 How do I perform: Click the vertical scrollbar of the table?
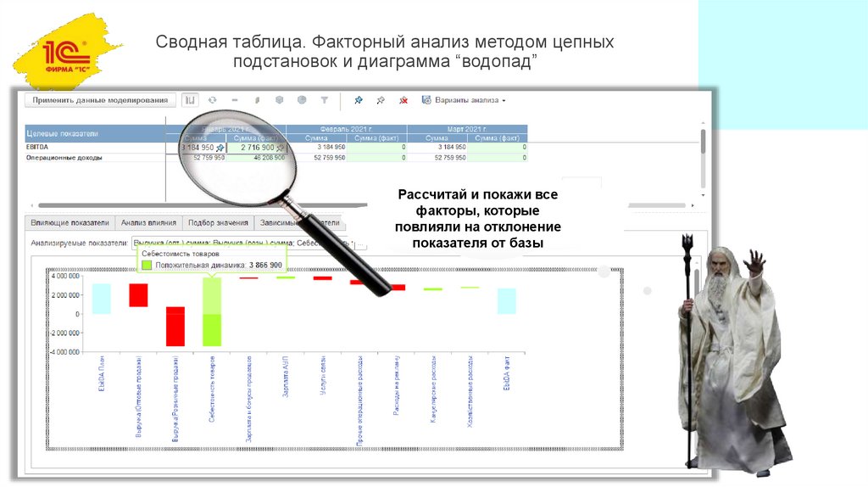(x=703, y=142)
